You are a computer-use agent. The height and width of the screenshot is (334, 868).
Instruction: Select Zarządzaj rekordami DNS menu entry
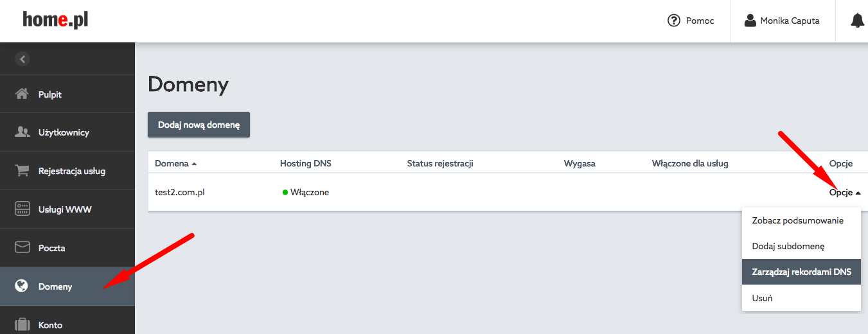point(801,272)
